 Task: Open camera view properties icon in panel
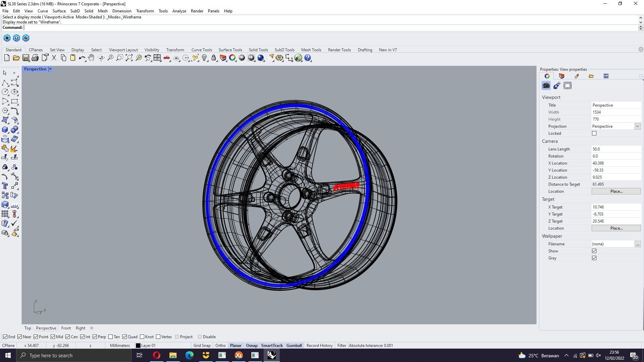(x=546, y=86)
